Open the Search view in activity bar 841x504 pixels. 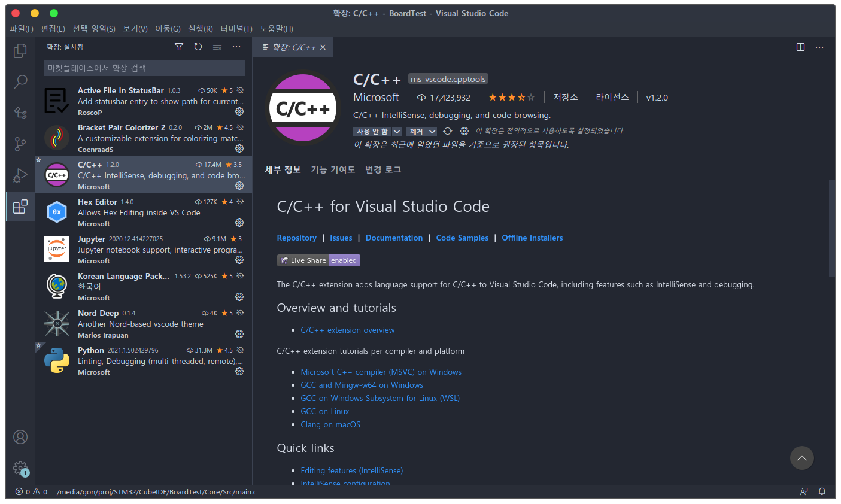[x=20, y=81]
